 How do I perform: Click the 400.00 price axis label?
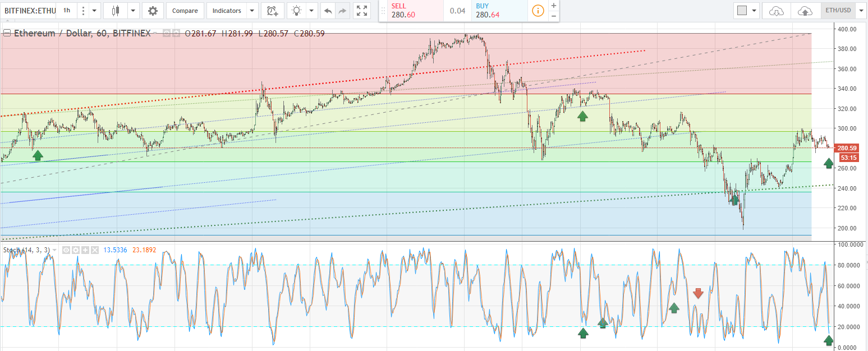(847, 29)
